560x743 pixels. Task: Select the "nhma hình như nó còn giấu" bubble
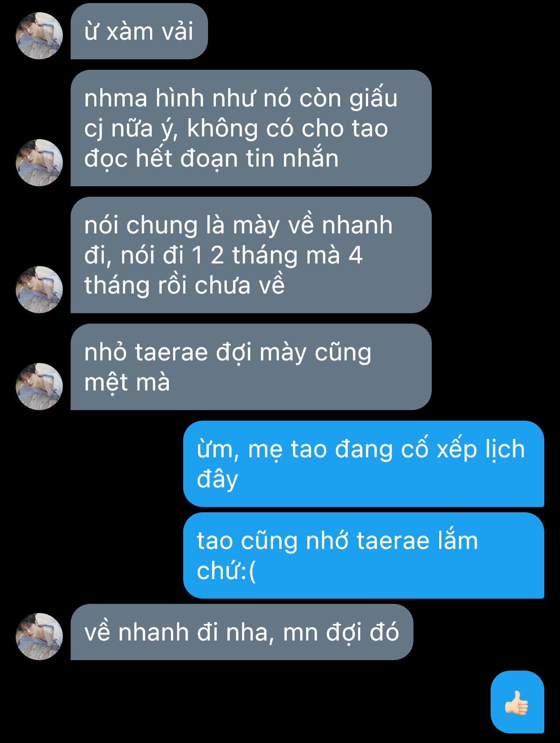tap(251, 128)
